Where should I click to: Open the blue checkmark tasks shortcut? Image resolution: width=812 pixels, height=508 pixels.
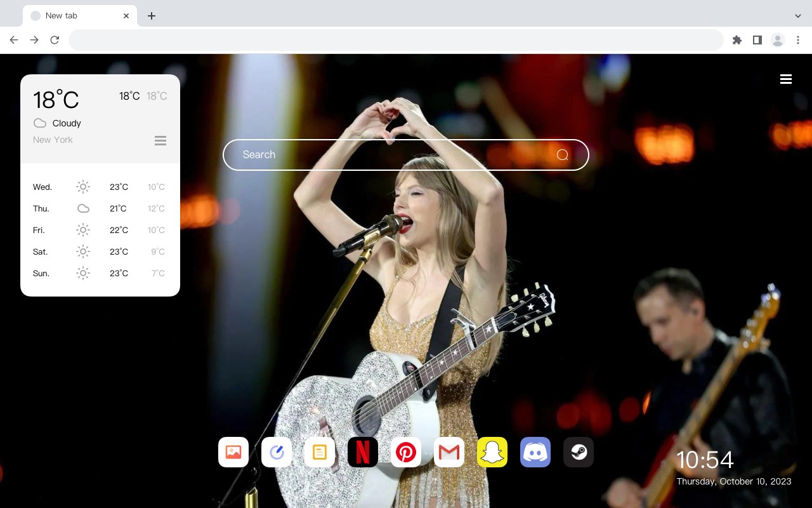pos(277,452)
